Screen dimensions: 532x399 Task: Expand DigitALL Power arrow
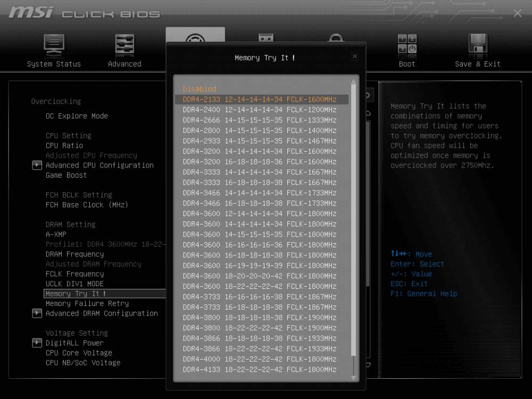coord(37,343)
